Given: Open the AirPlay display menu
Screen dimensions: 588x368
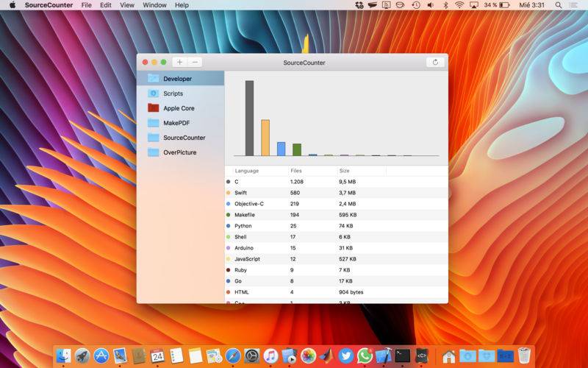Looking at the screenshot, I should click(474, 5).
